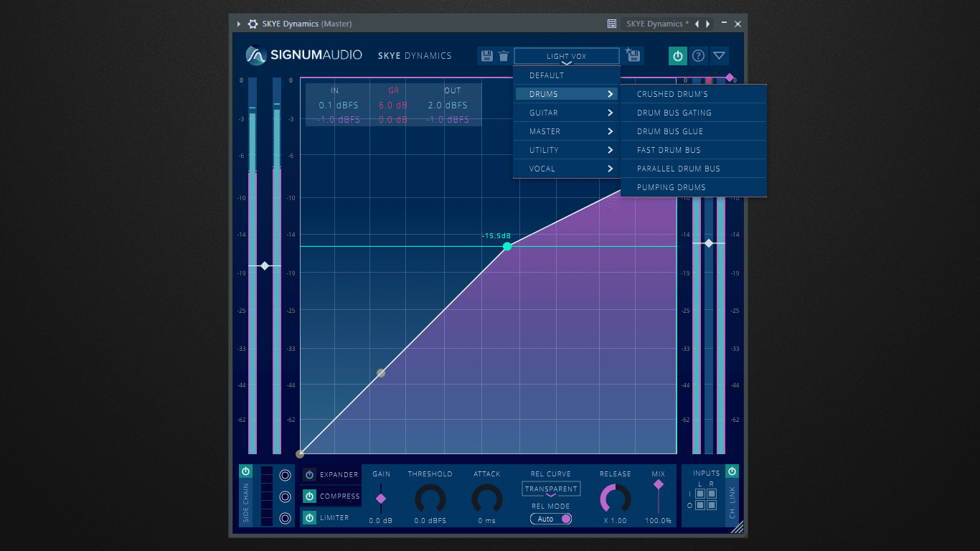
Task: Click the Mix slider diamond handle
Action: click(659, 485)
